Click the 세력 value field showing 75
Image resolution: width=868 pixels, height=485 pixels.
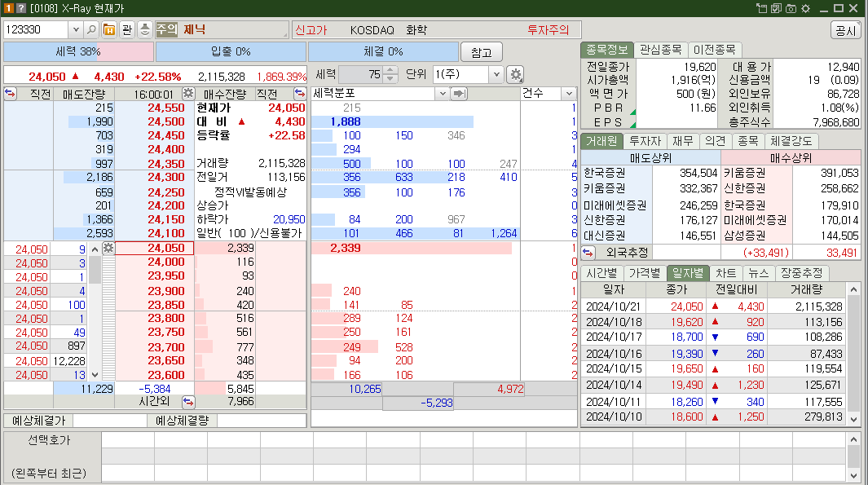(x=361, y=74)
